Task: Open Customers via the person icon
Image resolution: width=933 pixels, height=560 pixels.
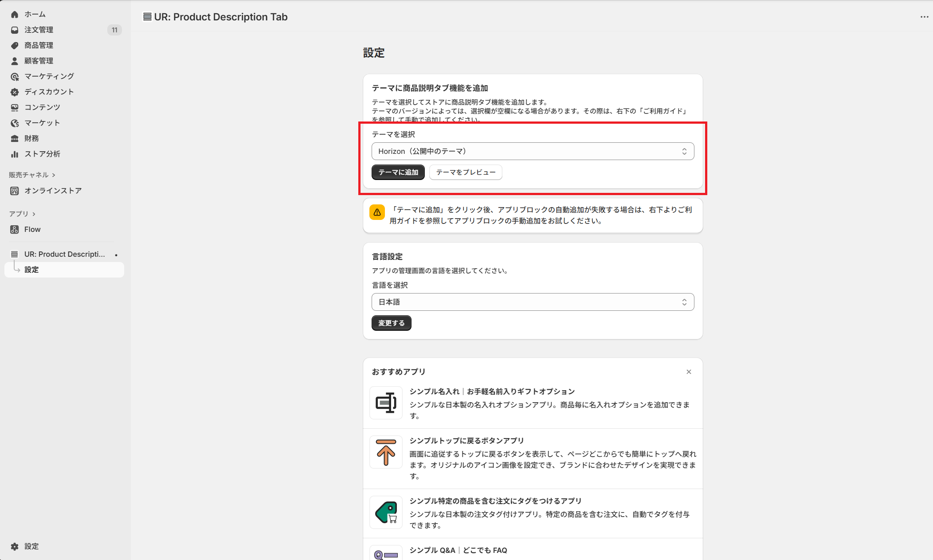Action: pyautogui.click(x=15, y=61)
